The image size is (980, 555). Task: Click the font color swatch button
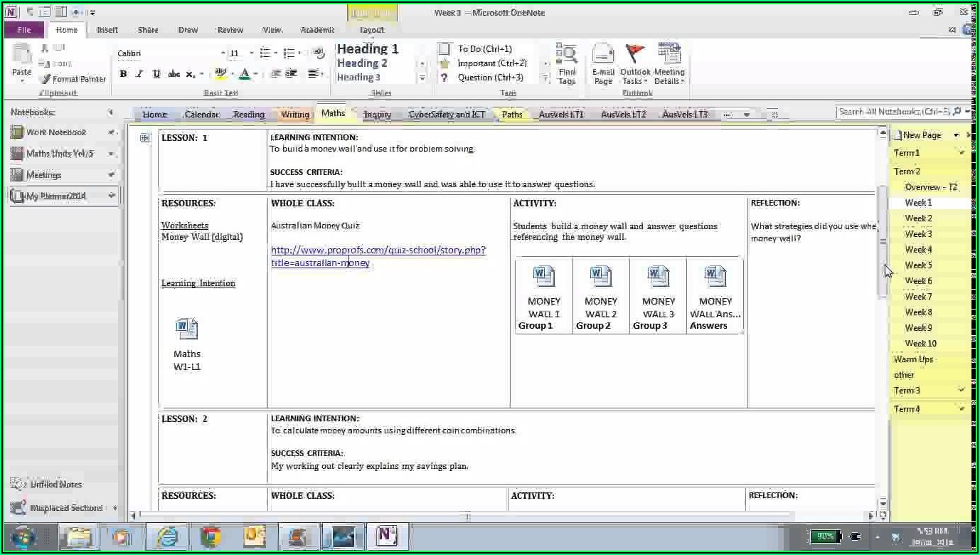click(245, 74)
